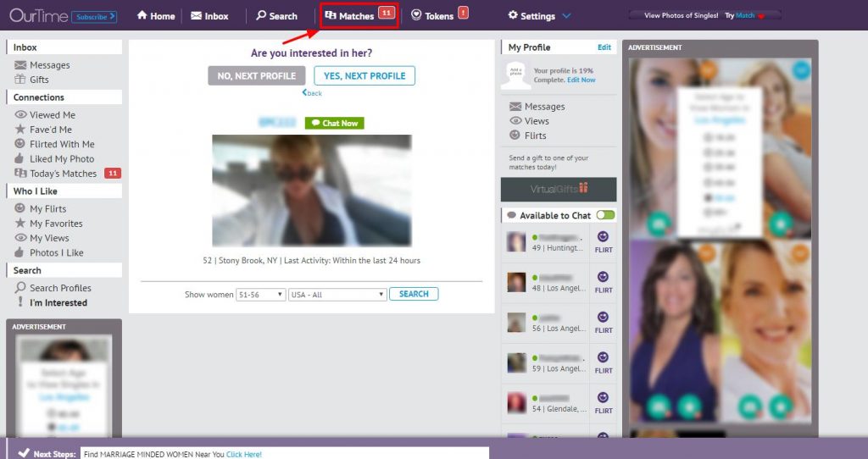The width and height of the screenshot is (868, 459).
Task: Click the Edit Now profile completion link
Action: tap(581, 80)
